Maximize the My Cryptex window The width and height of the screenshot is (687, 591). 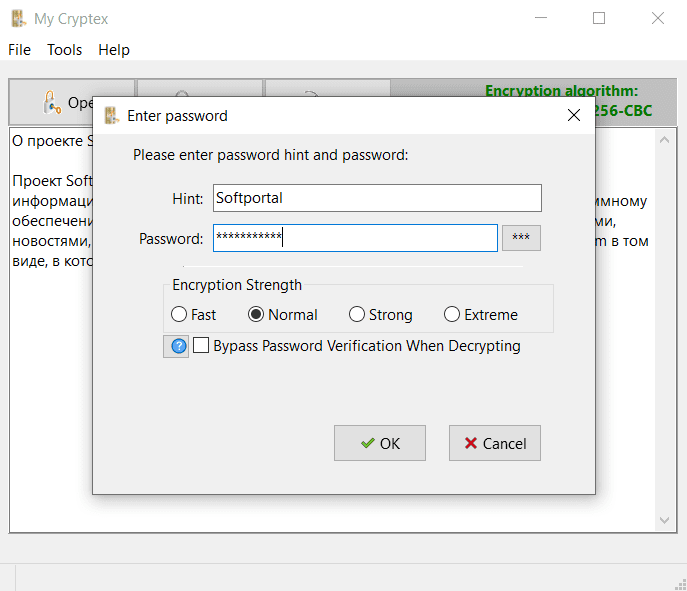click(599, 18)
